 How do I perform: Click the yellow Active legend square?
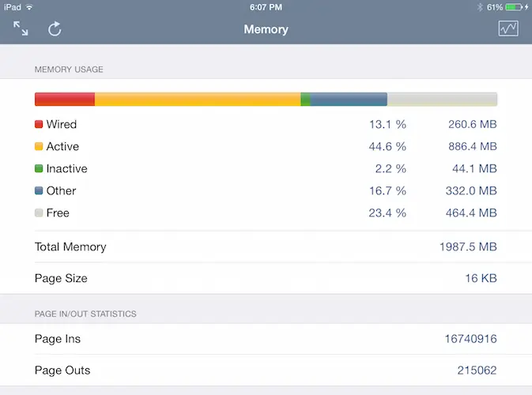(39, 147)
